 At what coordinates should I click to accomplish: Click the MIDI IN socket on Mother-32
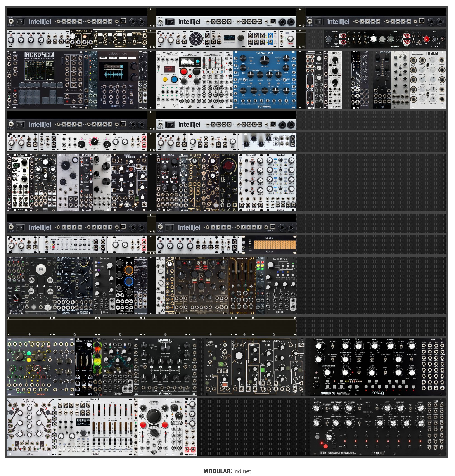click(x=317, y=385)
